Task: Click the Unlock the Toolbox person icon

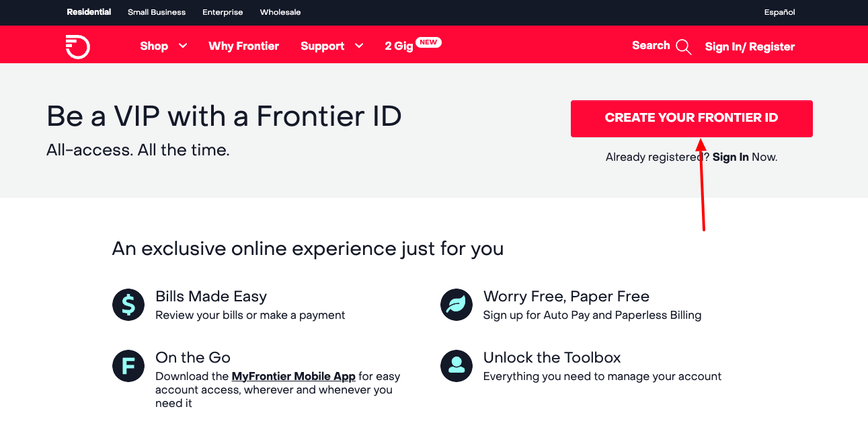Action: pyautogui.click(x=456, y=365)
